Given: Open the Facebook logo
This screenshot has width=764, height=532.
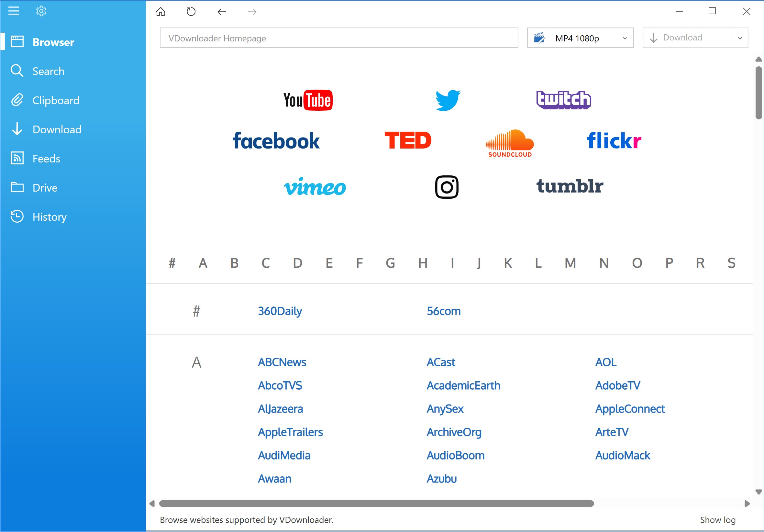Looking at the screenshot, I should [276, 140].
